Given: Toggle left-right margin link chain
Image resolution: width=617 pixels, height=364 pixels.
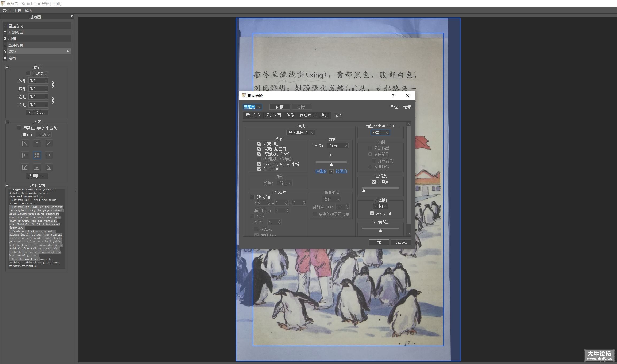Looking at the screenshot, I should [53, 100].
